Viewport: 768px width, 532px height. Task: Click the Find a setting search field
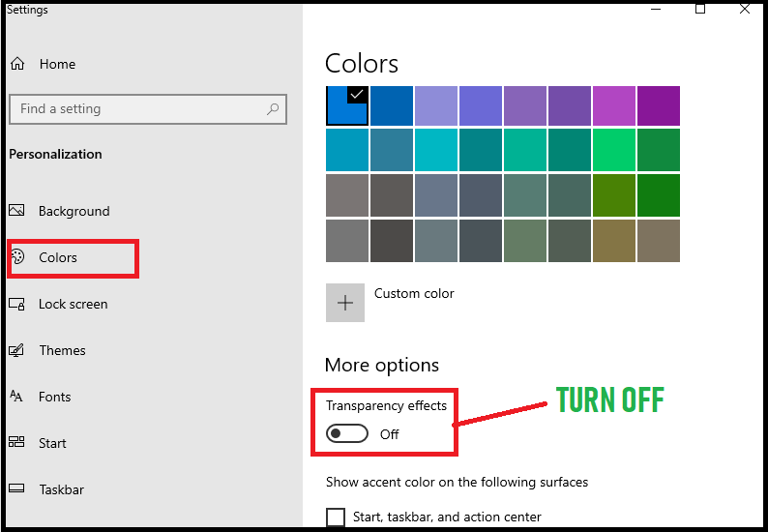148,108
